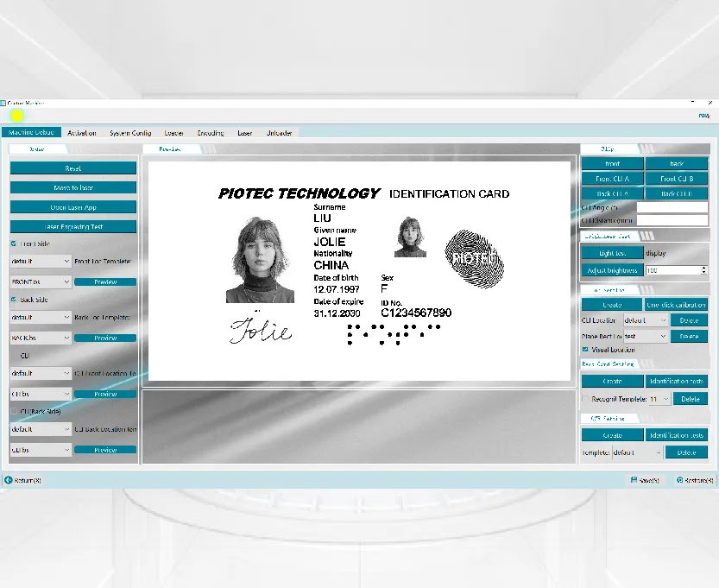The image size is (719, 588).
Task: Click Preview in the CLI front row
Action: [105, 394]
